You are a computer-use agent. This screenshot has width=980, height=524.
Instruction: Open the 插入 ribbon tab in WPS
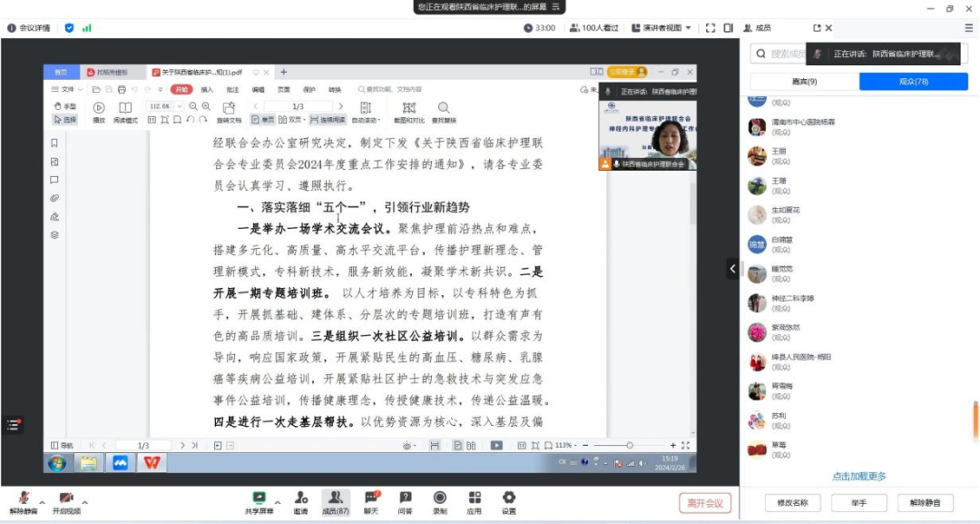[207, 89]
